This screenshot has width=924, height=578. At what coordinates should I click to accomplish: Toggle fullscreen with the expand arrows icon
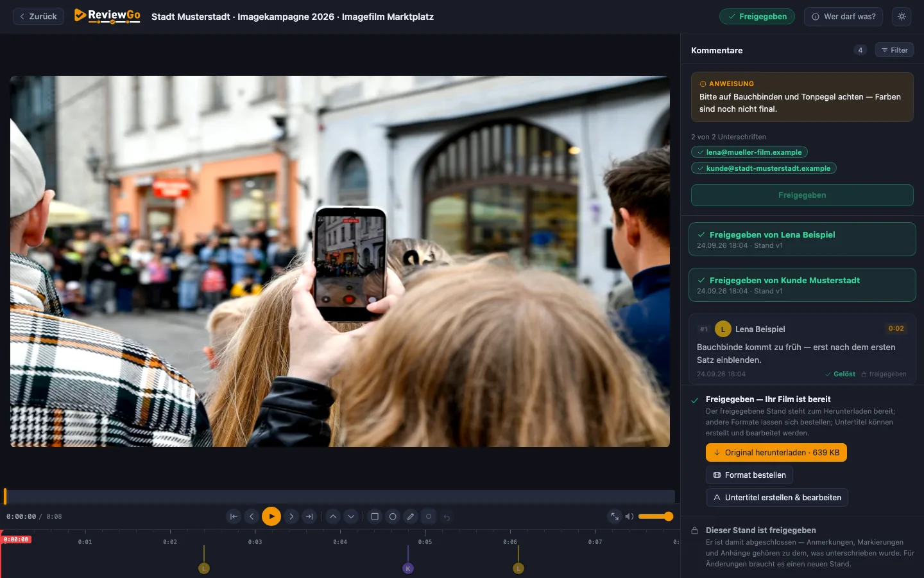pyautogui.click(x=615, y=516)
